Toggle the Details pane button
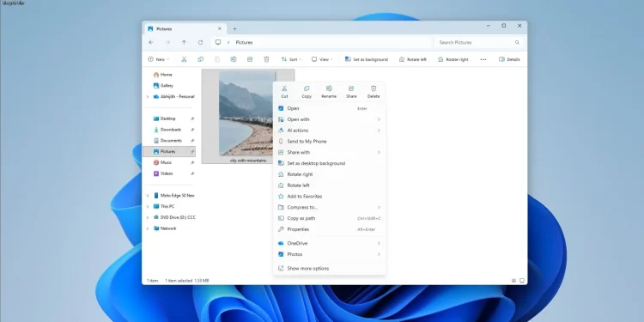 509,59
